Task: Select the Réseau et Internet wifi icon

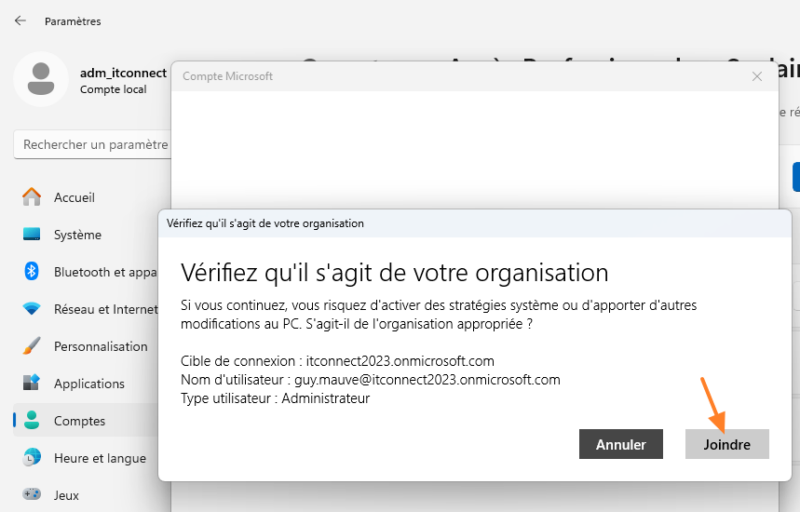Action: pyautogui.click(x=32, y=309)
